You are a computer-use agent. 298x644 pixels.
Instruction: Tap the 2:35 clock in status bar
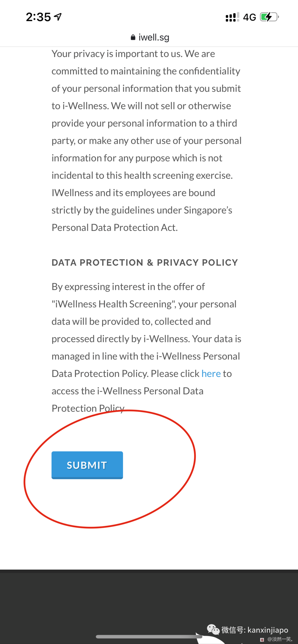[x=38, y=17]
